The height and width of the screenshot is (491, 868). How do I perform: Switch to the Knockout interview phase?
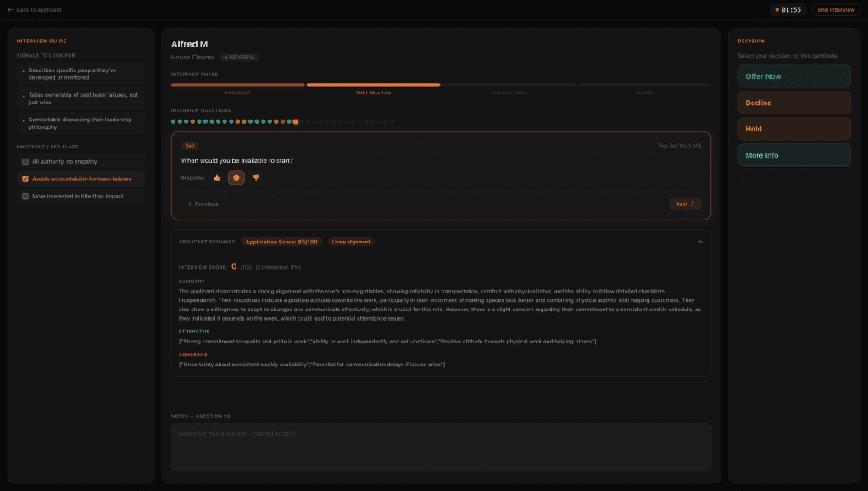237,85
